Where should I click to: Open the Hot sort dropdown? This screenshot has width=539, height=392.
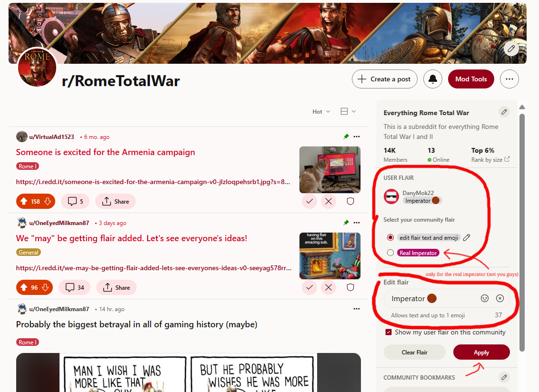[x=321, y=112]
